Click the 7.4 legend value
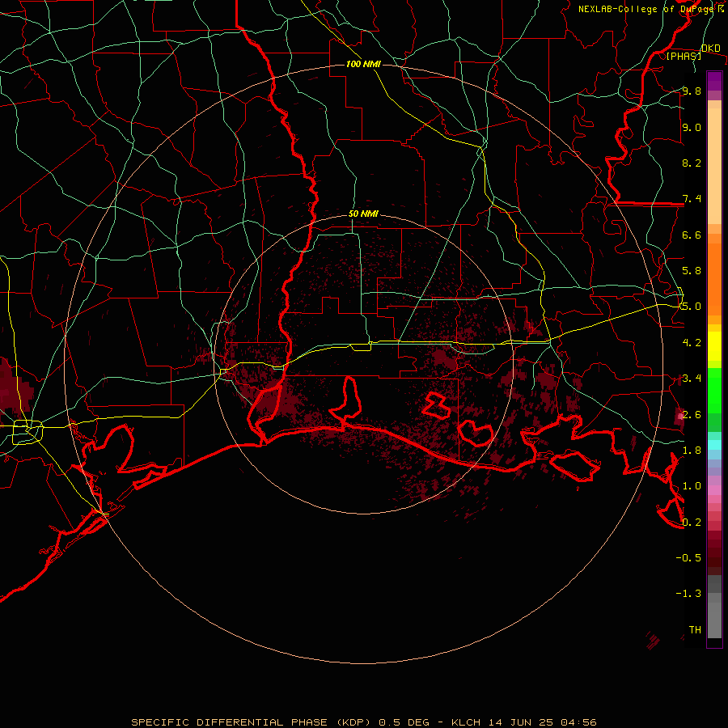 692,199
